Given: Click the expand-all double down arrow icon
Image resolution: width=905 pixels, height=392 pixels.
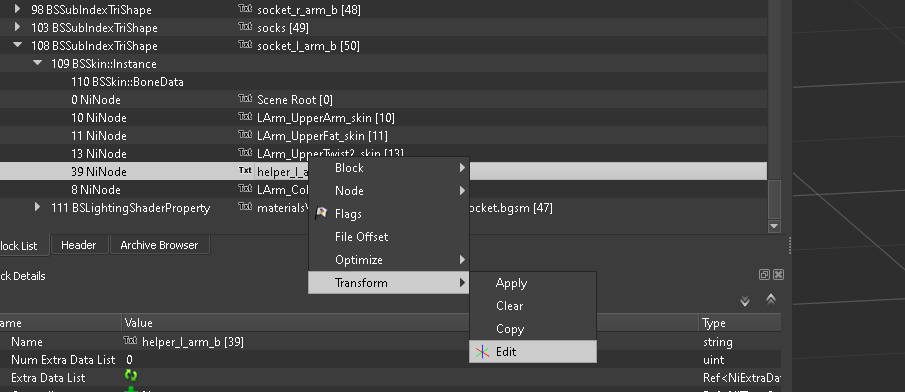Looking at the screenshot, I should [745, 301].
